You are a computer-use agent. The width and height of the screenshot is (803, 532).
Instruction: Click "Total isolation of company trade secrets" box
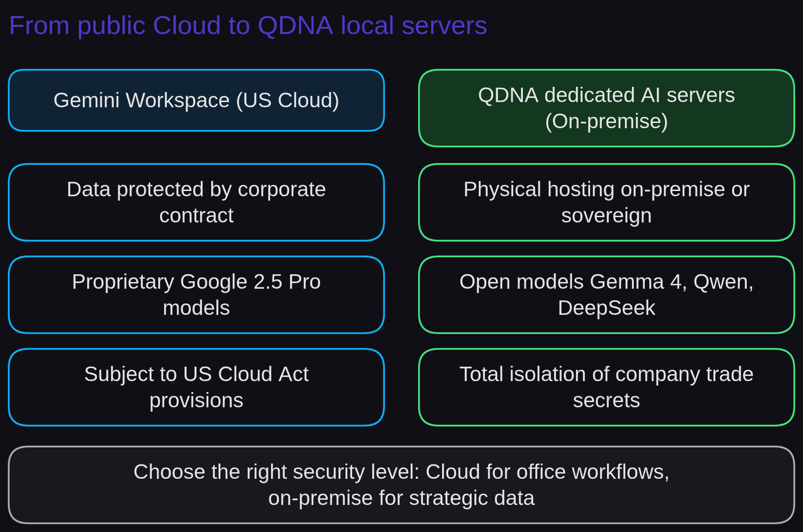pos(606,387)
